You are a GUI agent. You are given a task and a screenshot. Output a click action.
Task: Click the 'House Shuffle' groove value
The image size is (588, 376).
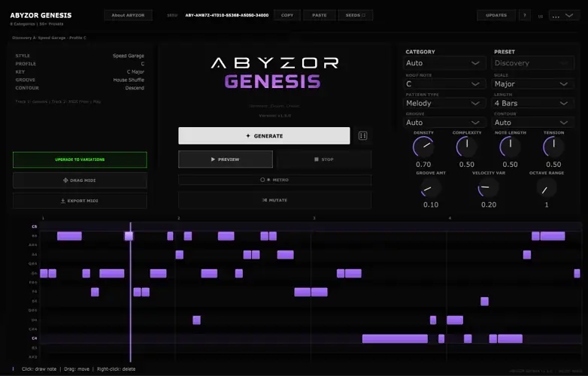coord(129,80)
